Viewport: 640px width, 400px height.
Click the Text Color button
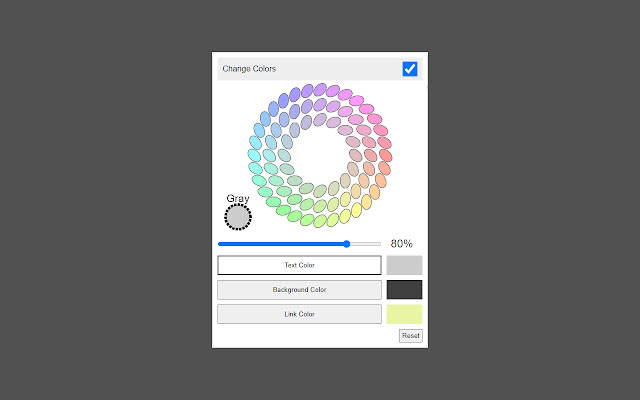[299, 265]
